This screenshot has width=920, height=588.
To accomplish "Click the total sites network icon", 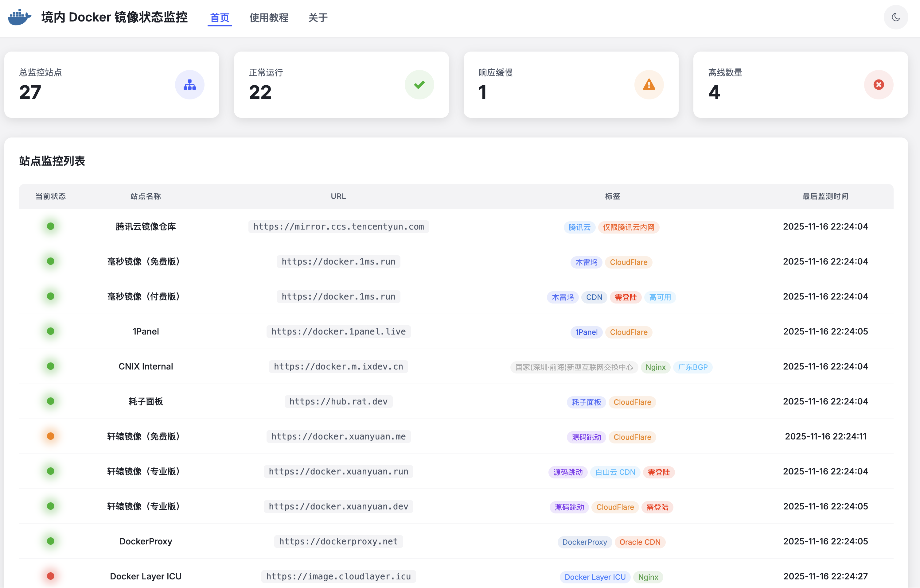I will 189,85.
